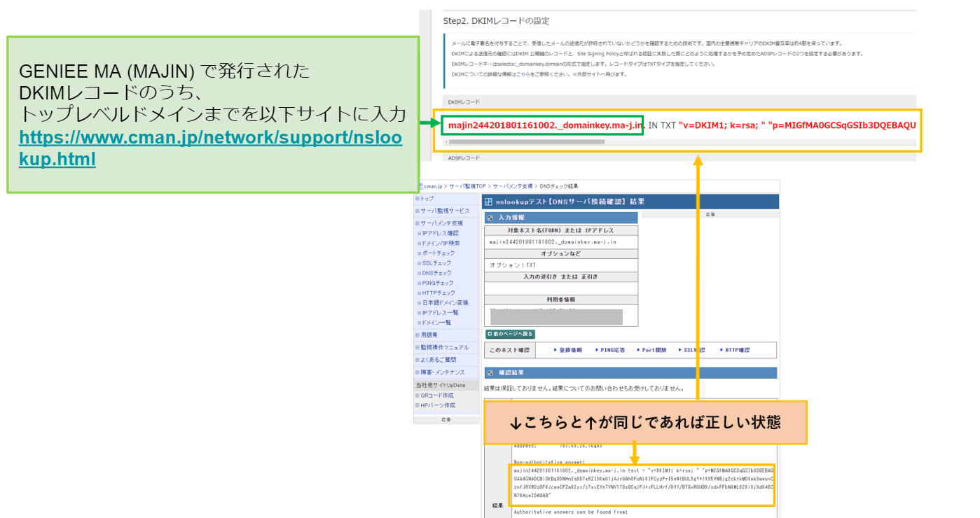Open よくあるご質問 sidebar item
Image resolution: width=980 pixels, height=518 pixels.
coord(438,360)
